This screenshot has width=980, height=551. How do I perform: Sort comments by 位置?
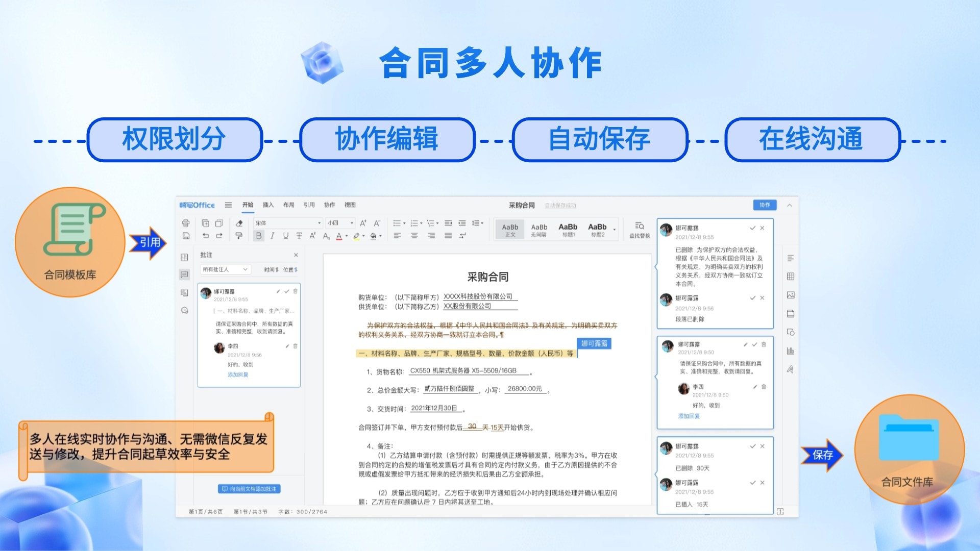(290, 269)
